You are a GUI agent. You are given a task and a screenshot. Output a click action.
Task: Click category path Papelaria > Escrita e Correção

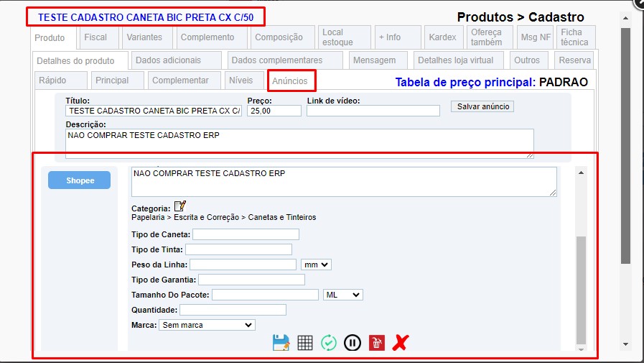pyautogui.click(x=185, y=217)
